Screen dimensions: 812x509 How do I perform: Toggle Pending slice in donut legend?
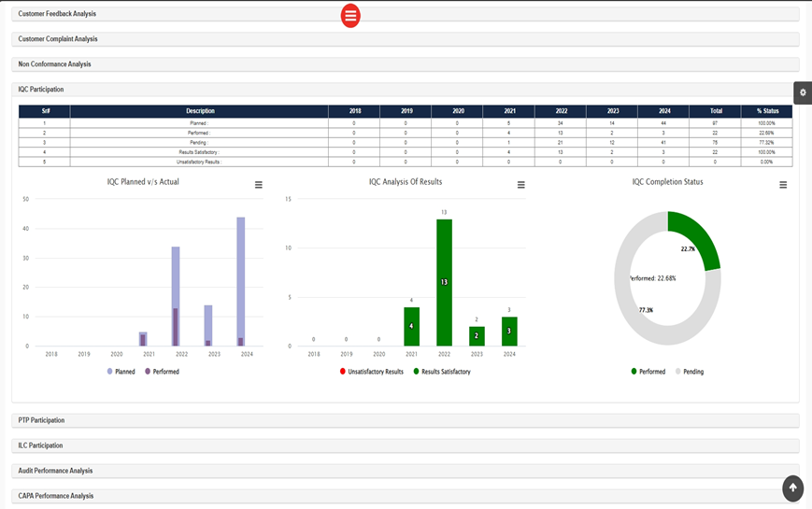point(690,372)
